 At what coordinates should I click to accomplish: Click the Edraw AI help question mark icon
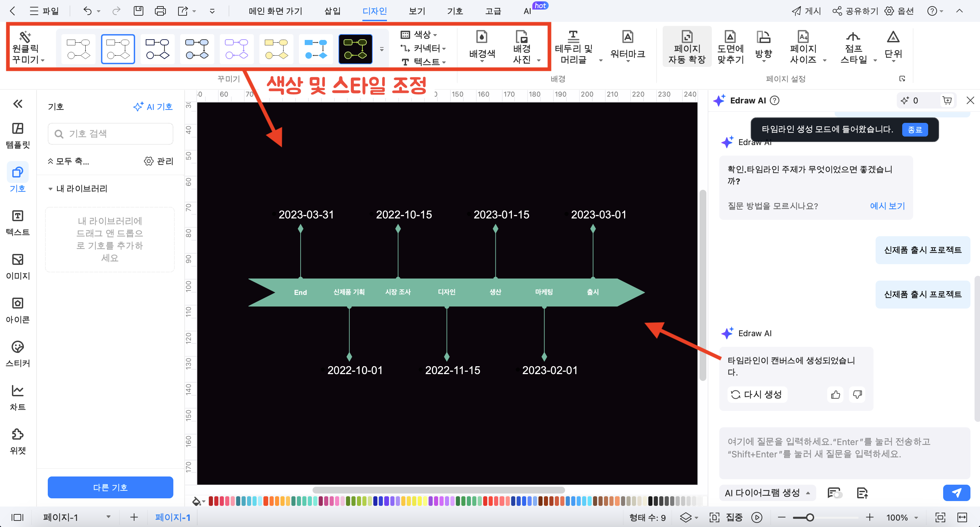(775, 100)
